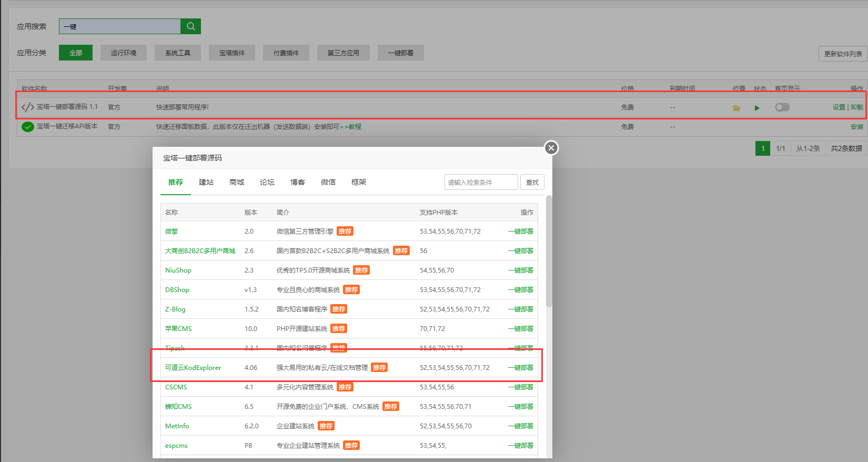Toggle 首页显示 switch for 宝塔一键部署源码
The width and height of the screenshot is (868, 462).
[x=782, y=107]
